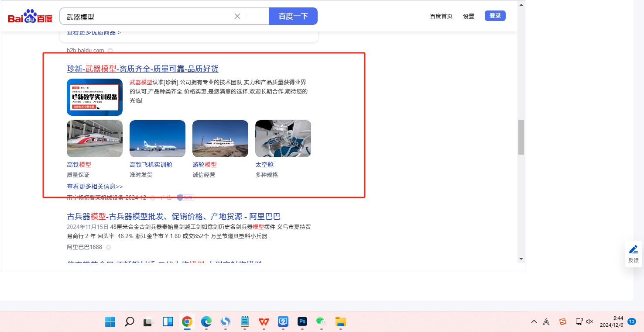Go to 百度首页 link
Image resolution: width=644 pixels, height=332 pixels.
441,16
